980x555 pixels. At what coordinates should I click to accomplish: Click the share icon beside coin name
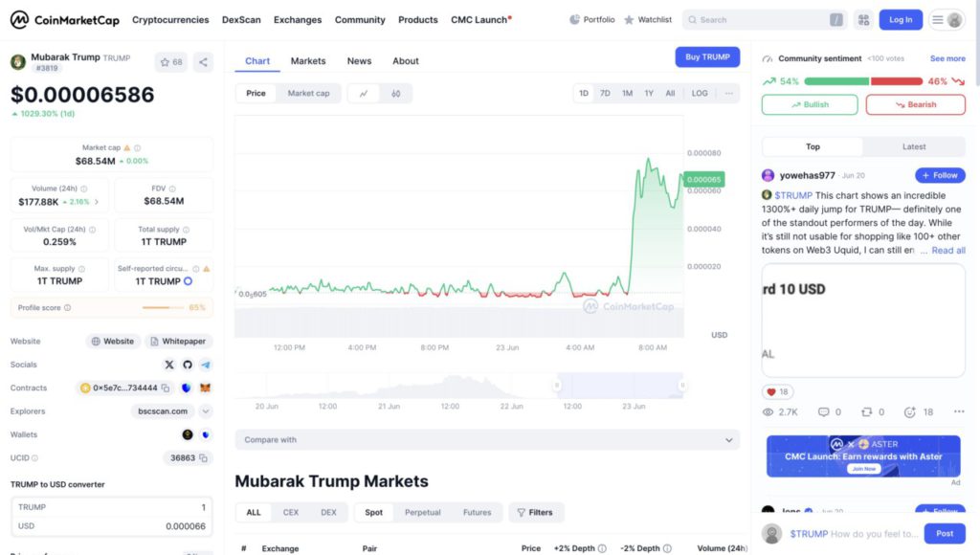pos(203,62)
